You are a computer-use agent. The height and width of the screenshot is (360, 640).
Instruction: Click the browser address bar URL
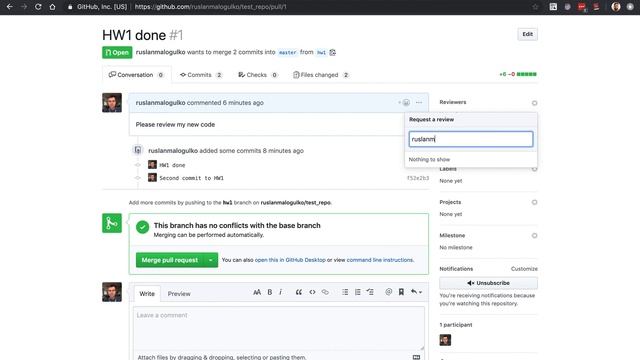click(x=210, y=7)
